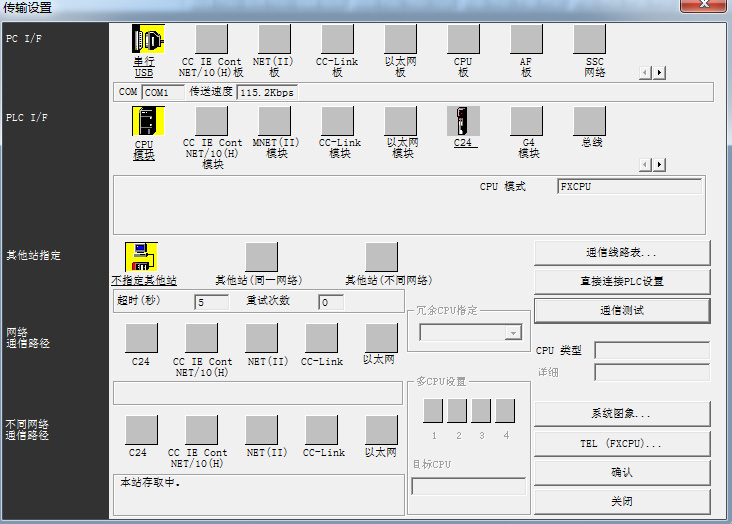
Task: Click the 通信测试 button
Action: point(621,310)
